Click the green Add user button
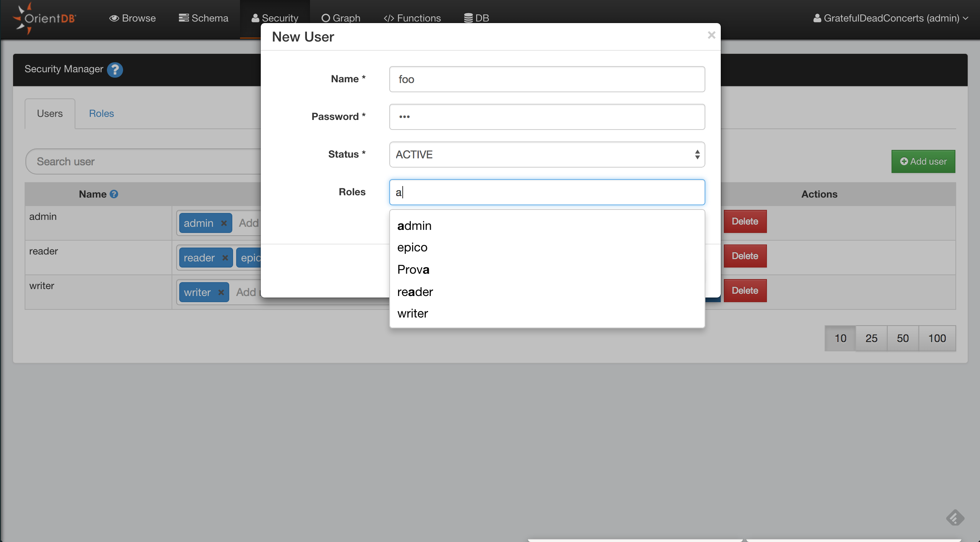This screenshot has height=542, width=980. click(x=923, y=161)
